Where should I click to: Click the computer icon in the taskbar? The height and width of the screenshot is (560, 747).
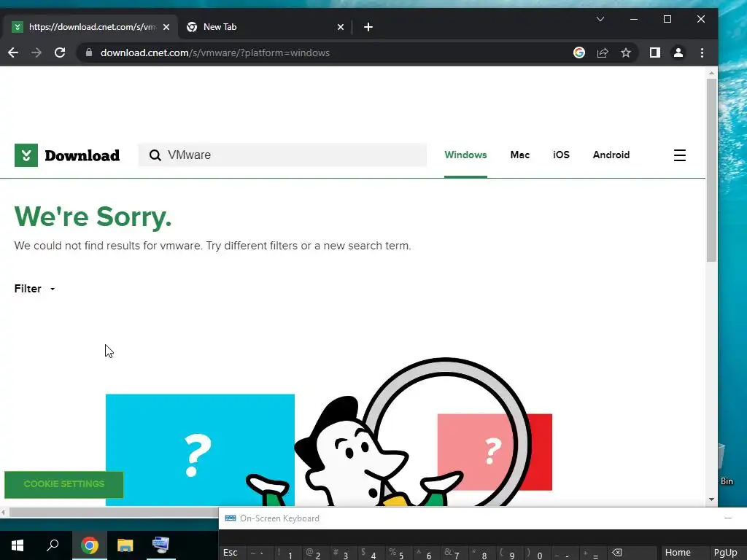pos(160,545)
